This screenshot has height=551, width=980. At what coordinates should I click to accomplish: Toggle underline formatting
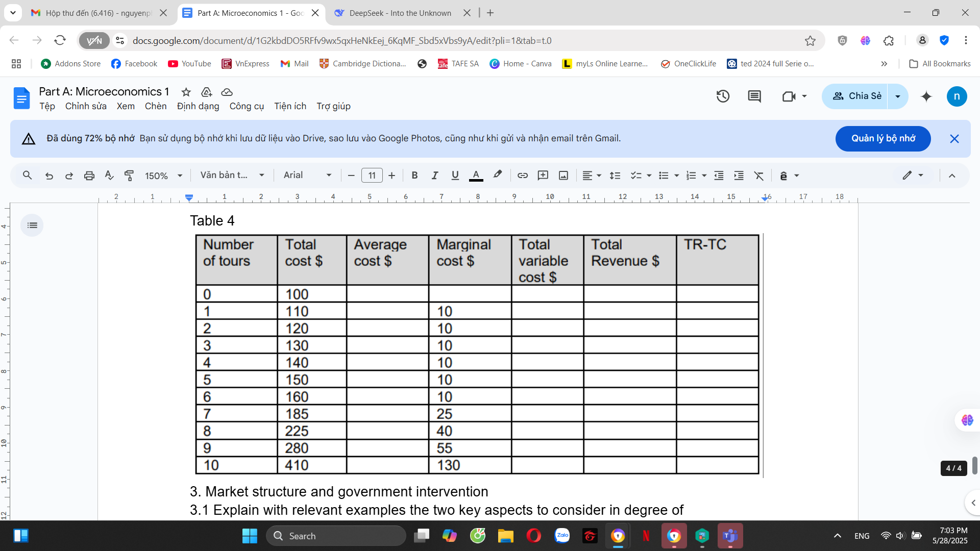click(455, 175)
